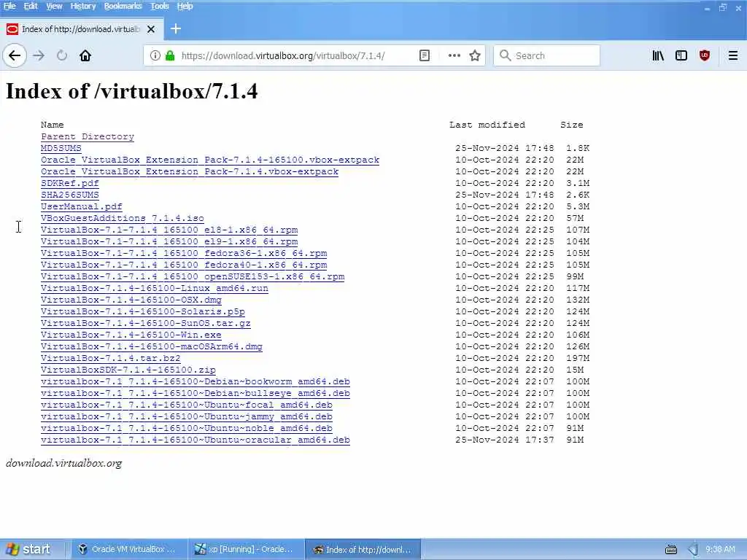This screenshot has height=560, width=747.
Task: Go back with the browser back arrow
Action: [15, 55]
